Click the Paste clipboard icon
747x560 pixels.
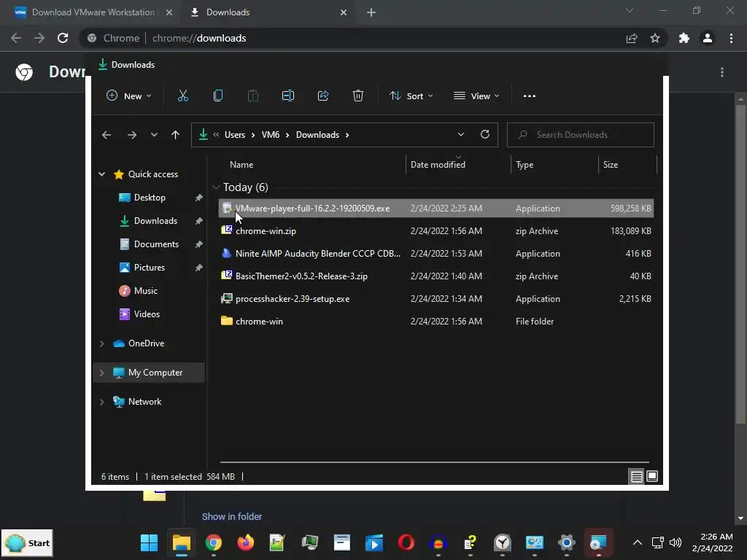click(253, 96)
